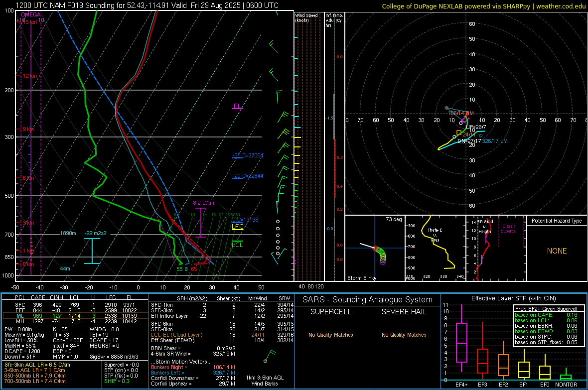This screenshot has height=390, width=588.
Task: Click the DCAPE = 1200 value
Action: pos(22,351)
